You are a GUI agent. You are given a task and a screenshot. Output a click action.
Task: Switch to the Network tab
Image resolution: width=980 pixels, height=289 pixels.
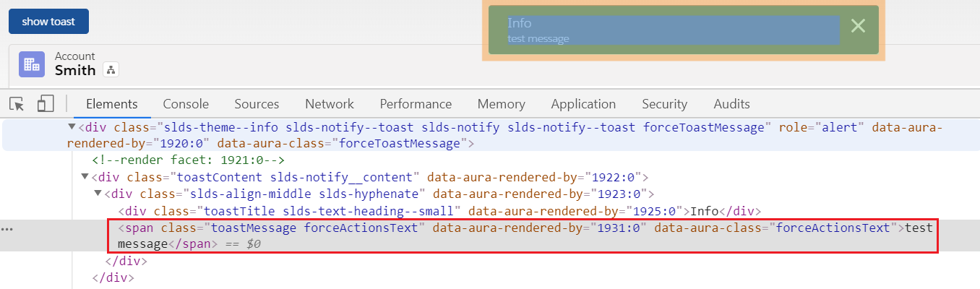[329, 104]
